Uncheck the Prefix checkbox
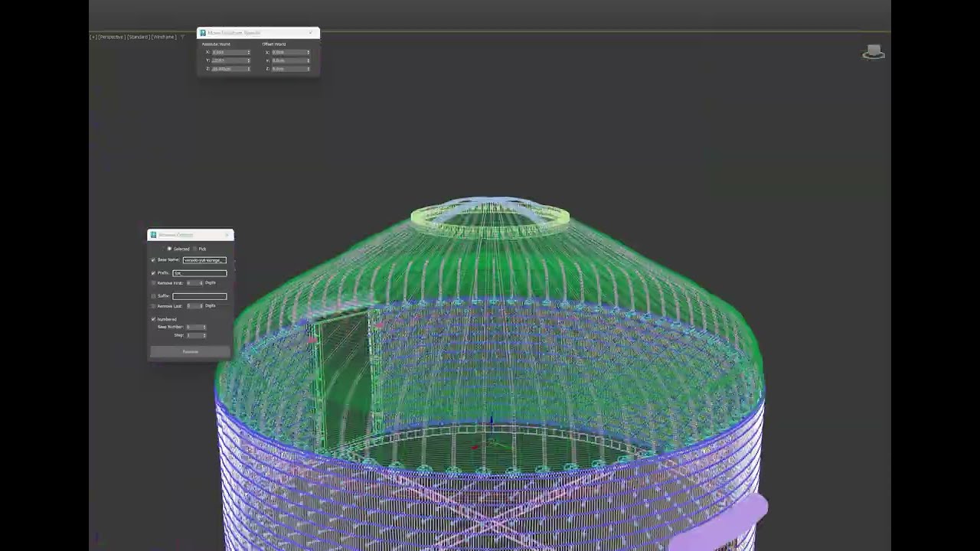 (153, 273)
